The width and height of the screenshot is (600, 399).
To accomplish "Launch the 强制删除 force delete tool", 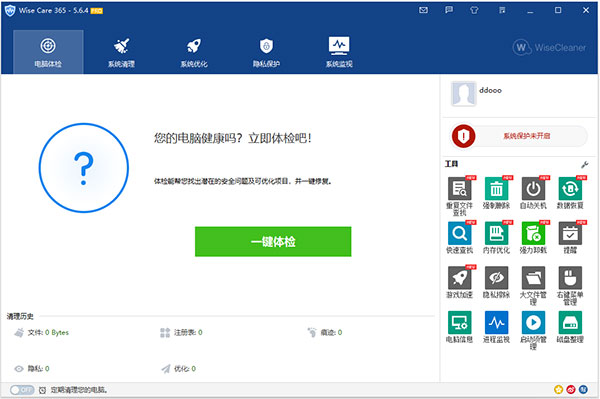I will point(496,189).
